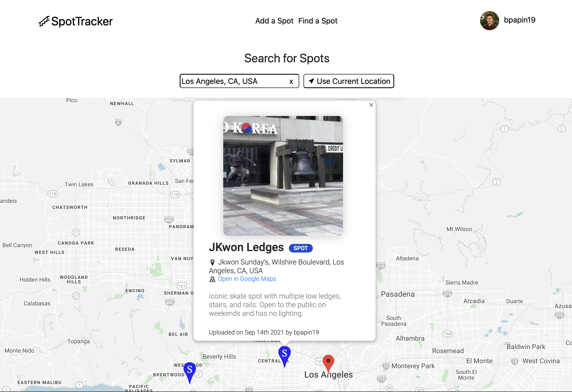
Task: Close the JKwon Ledges info popup
Action: (371, 105)
